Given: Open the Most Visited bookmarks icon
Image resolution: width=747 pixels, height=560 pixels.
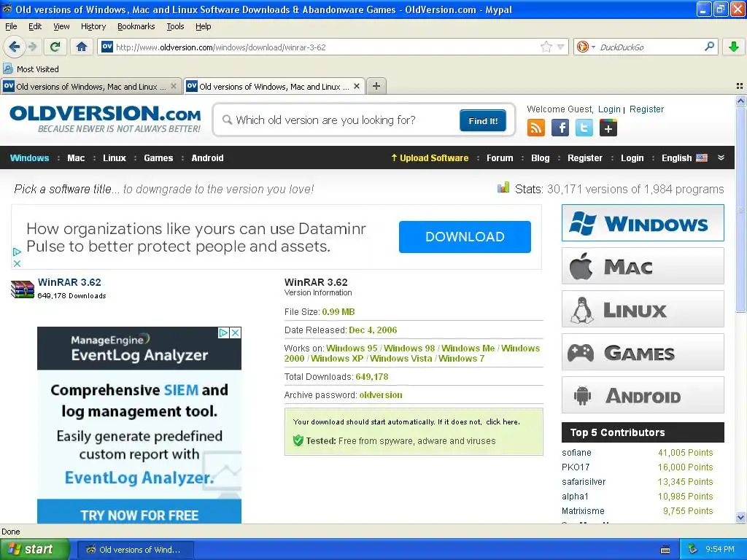Looking at the screenshot, I should [x=7, y=69].
